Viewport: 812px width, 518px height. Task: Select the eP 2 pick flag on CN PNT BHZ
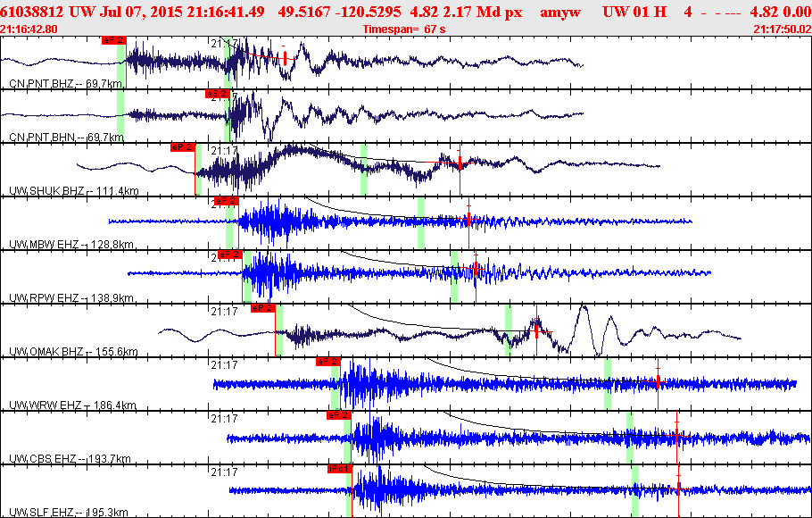tap(114, 40)
